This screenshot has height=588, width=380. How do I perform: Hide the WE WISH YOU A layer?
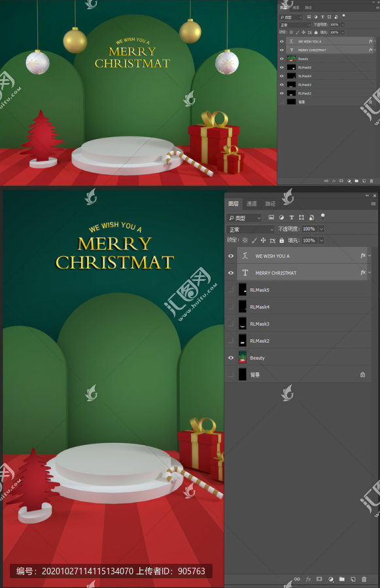[231, 255]
